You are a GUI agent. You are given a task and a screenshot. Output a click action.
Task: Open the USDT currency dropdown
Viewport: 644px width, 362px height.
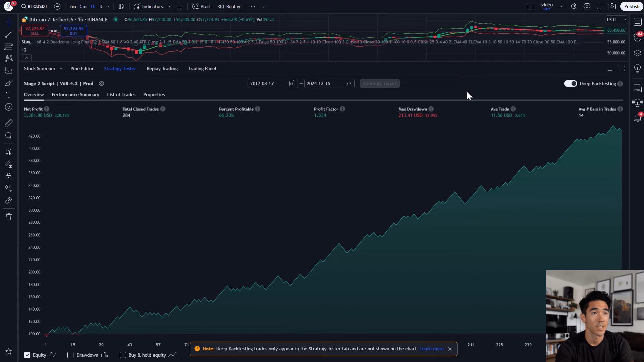(616, 20)
